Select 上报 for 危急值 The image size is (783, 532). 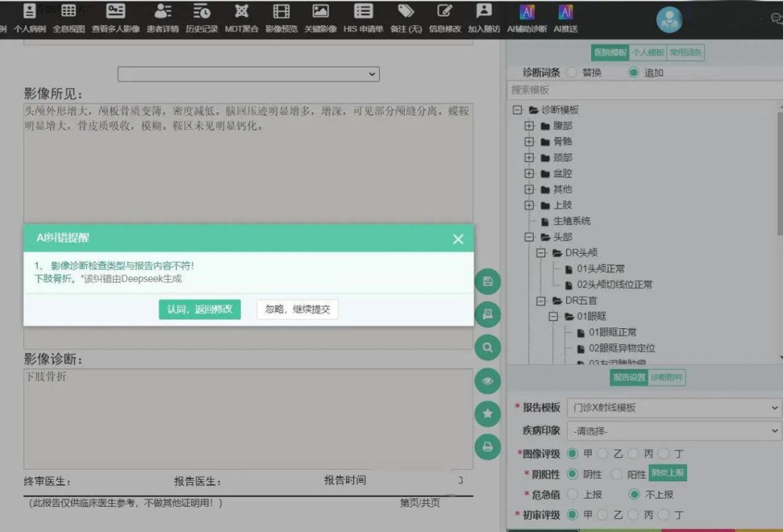pos(571,494)
